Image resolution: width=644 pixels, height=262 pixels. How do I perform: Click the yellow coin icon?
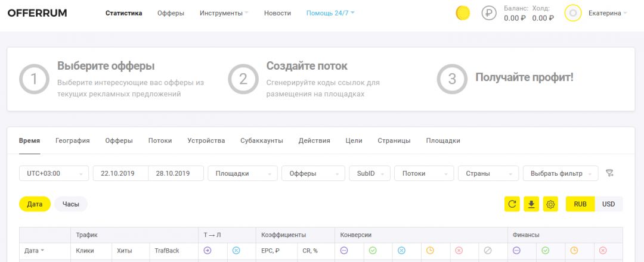tap(463, 13)
